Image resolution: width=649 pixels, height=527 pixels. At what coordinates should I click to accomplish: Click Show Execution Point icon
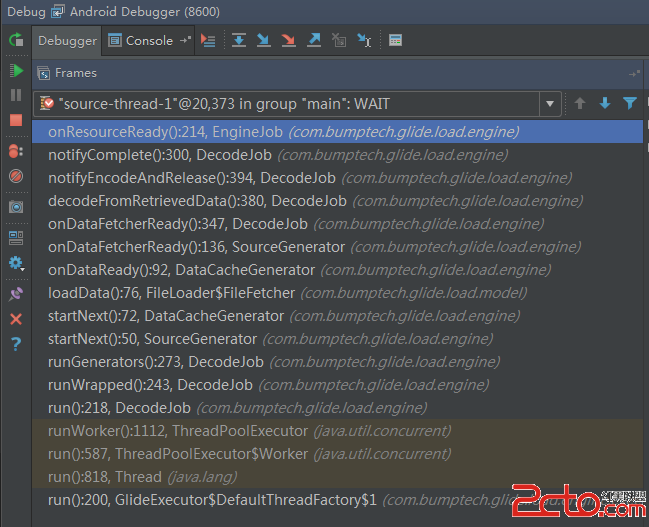click(x=208, y=40)
